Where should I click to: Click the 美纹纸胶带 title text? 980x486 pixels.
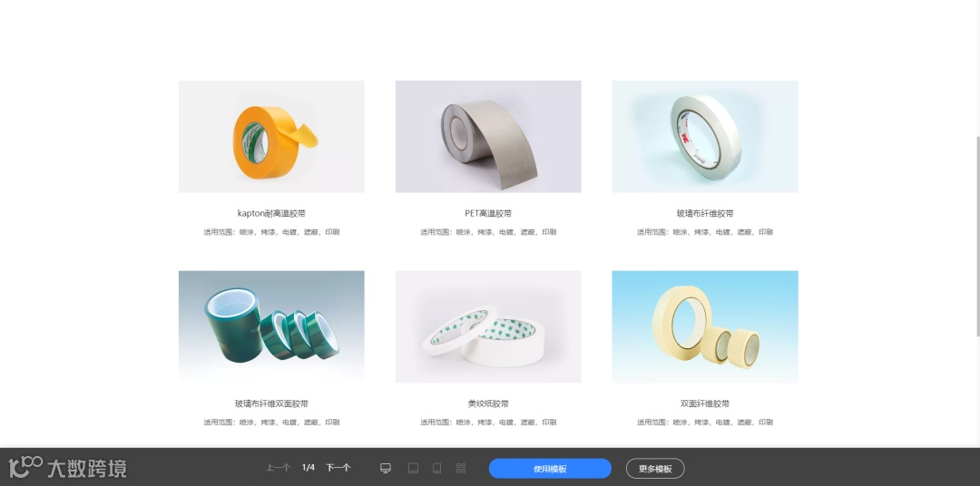tap(488, 403)
